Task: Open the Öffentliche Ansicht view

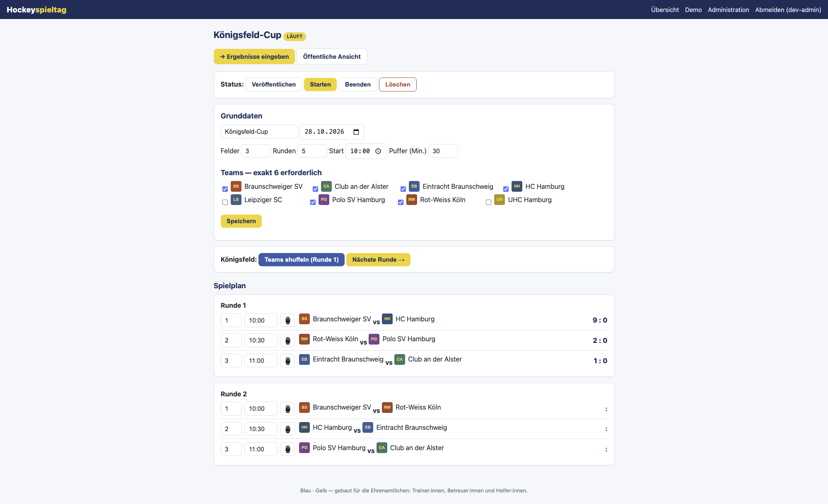Action: pyautogui.click(x=332, y=57)
